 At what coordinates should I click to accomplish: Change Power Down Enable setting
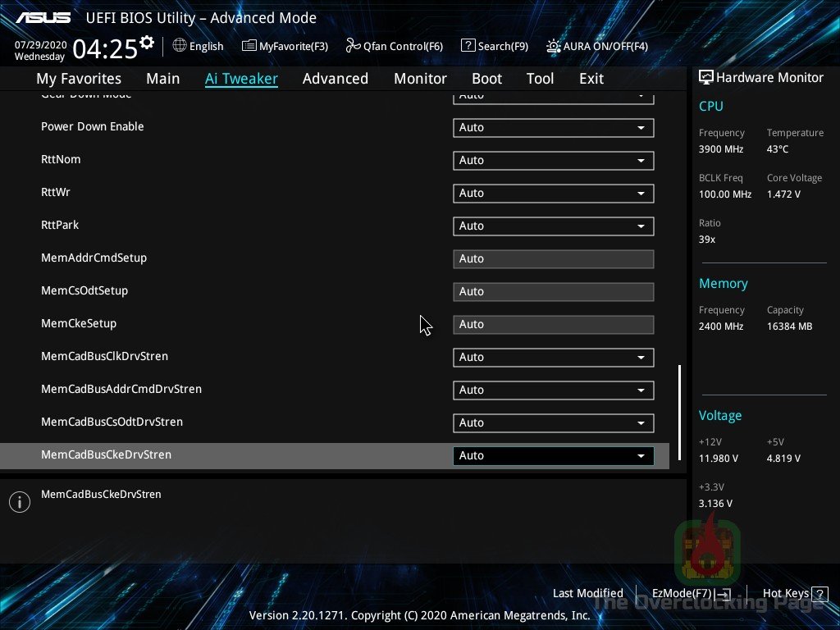tap(553, 127)
